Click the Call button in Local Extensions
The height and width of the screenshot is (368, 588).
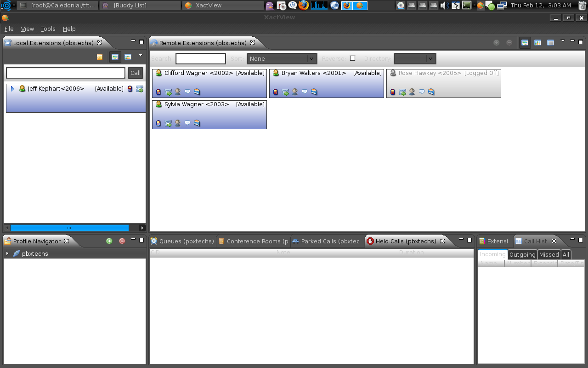(x=135, y=73)
